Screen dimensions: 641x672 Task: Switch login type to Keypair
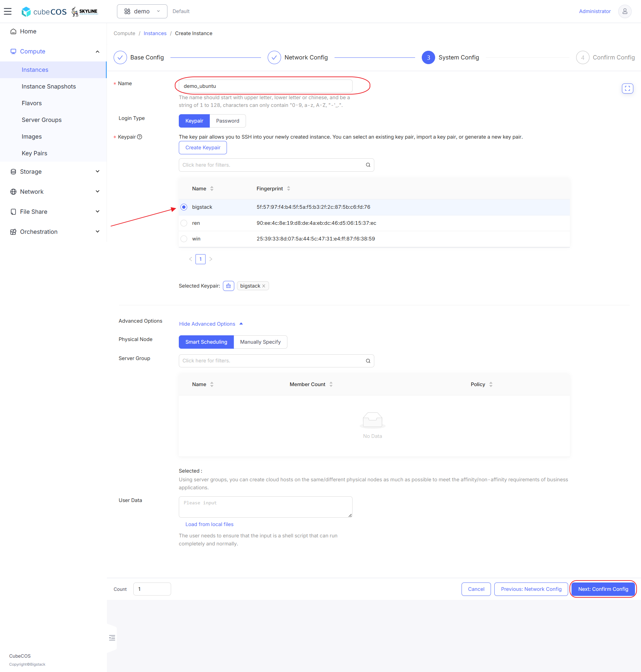(194, 121)
